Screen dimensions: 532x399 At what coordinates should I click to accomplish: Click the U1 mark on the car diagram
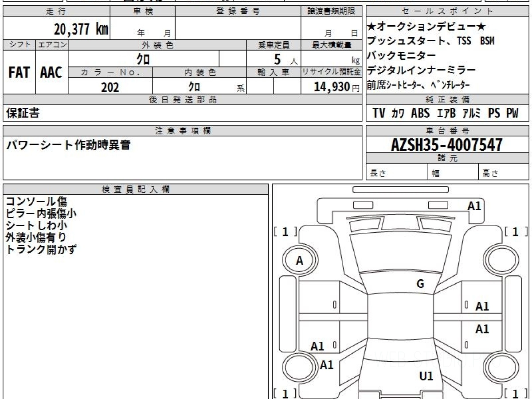(426, 376)
